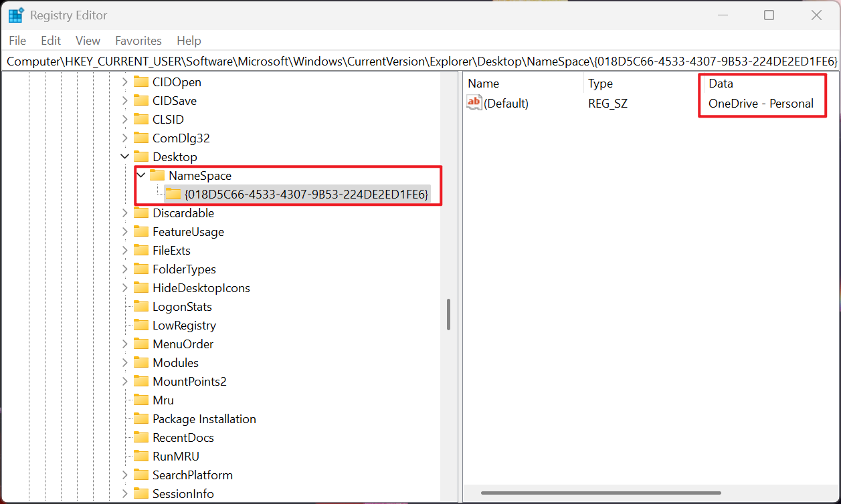
Task: Click the MenuOrder folder icon
Action: coord(141,344)
